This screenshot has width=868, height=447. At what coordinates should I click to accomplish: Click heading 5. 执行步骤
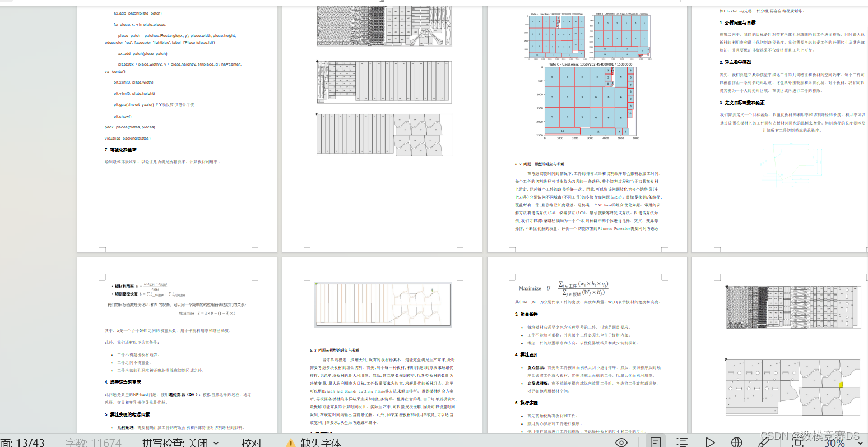[526, 403]
